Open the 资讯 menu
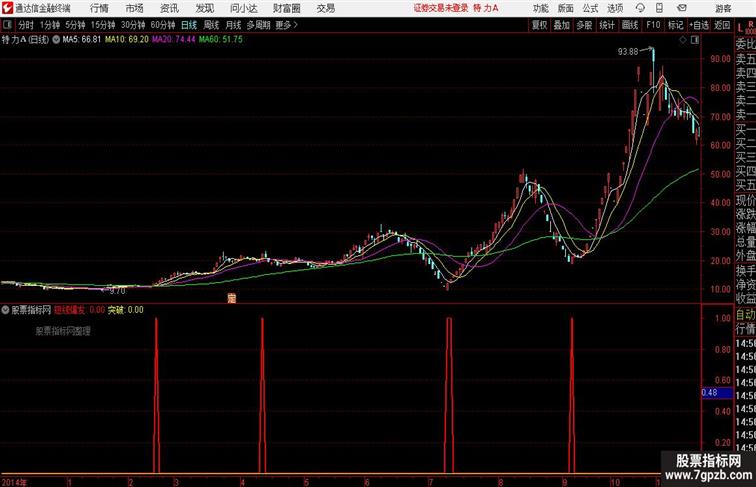This screenshot has height=487, width=756. tap(169, 8)
